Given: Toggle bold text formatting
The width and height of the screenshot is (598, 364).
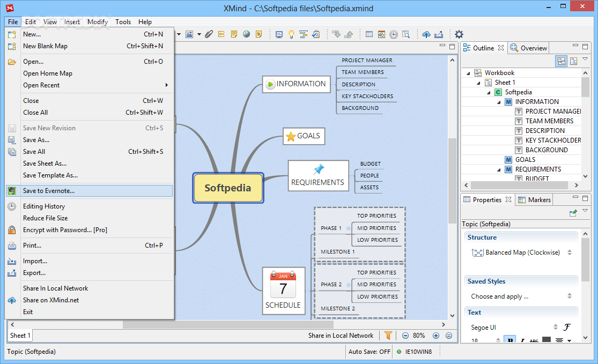Looking at the screenshot, I should tap(510, 339).
